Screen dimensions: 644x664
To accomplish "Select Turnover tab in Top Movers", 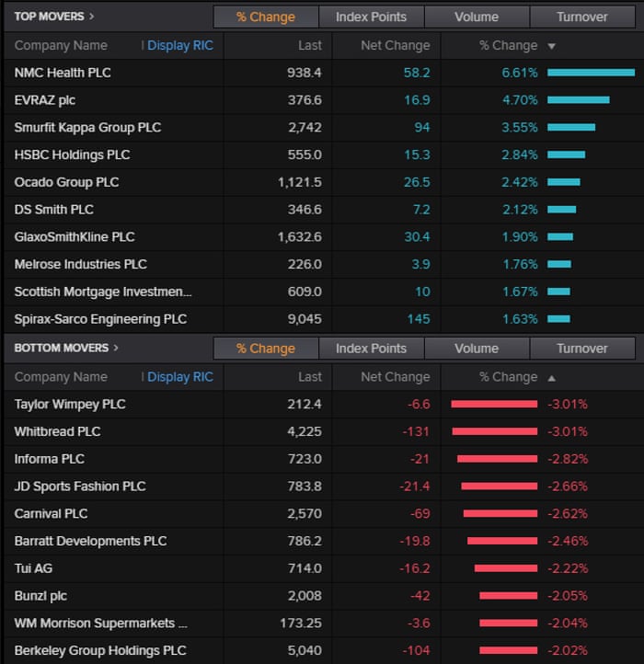I will point(581,17).
